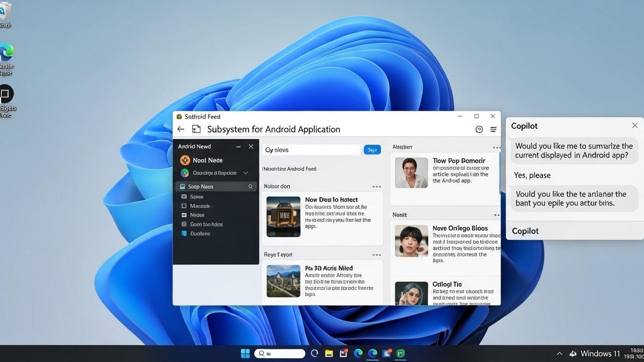Image resolution: width=644 pixels, height=362 pixels.
Task: Click the back arrow in Subsystem for Android
Action: 181,129
